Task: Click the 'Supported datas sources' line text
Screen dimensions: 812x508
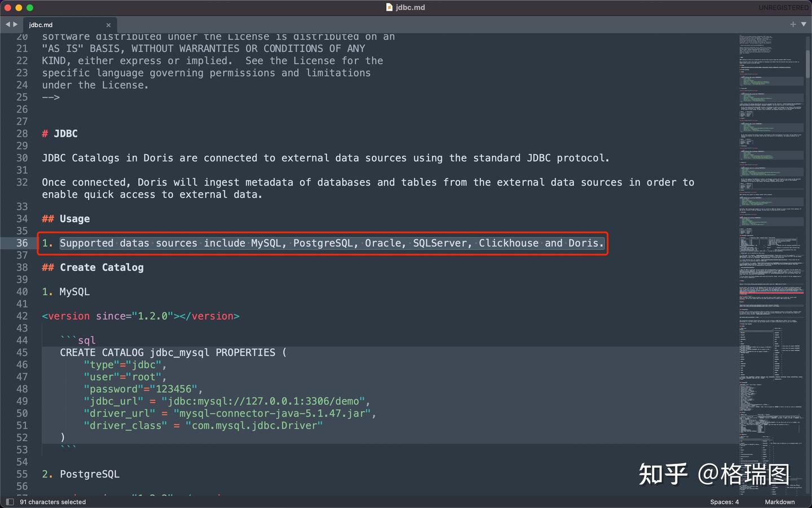Action: [x=332, y=243]
